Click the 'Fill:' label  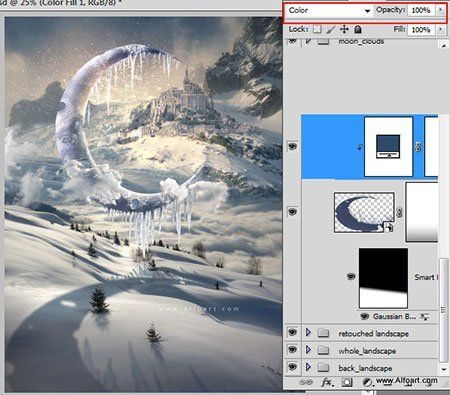pyautogui.click(x=399, y=29)
